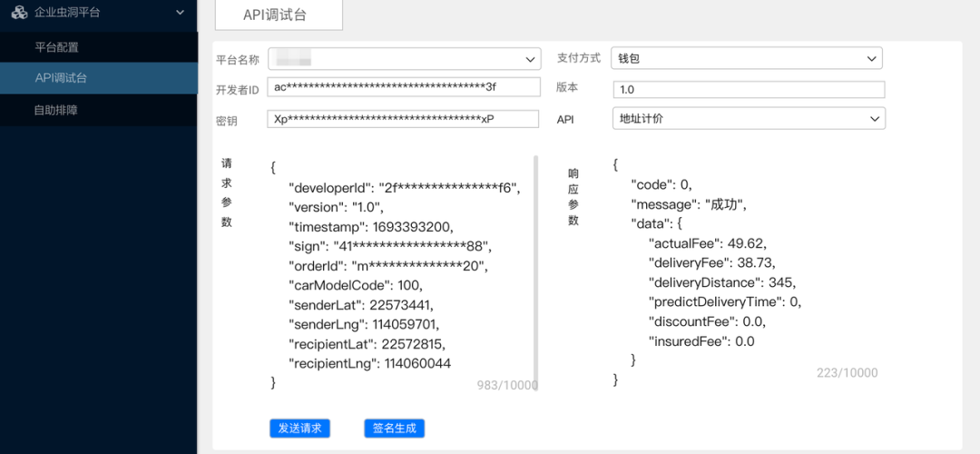Click the "version": "1.0" request line
This screenshot has height=454, width=980.
[x=336, y=206]
